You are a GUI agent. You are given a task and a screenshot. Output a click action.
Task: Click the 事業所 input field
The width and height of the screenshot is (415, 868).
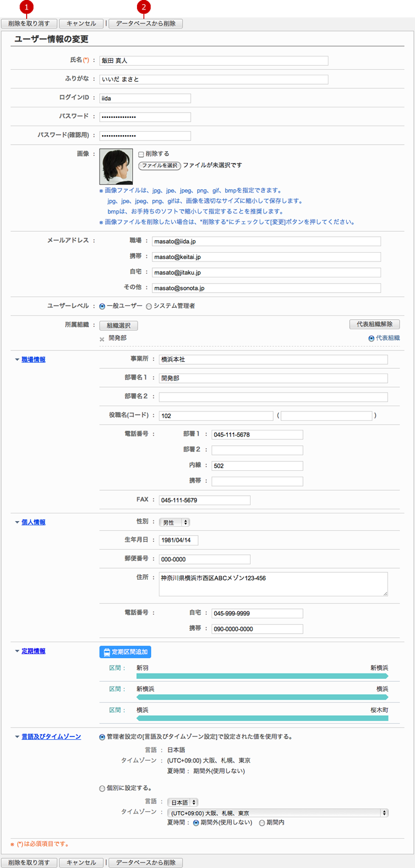pos(273,359)
